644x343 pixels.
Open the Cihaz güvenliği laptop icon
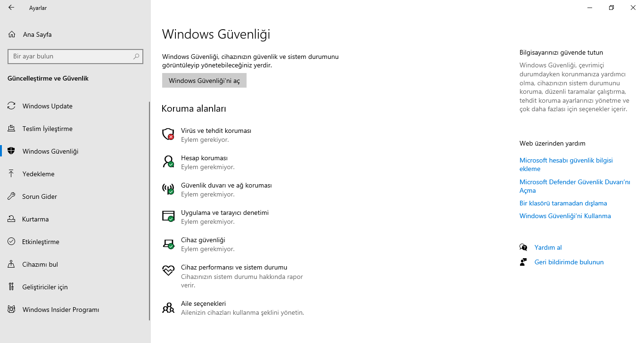(x=168, y=244)
